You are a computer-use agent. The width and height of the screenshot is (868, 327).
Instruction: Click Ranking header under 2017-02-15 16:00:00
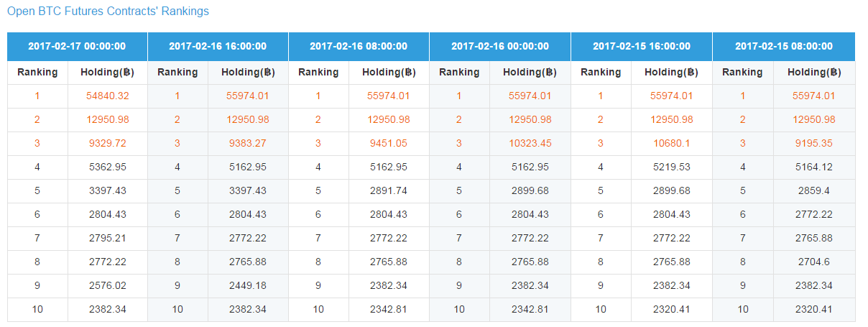601,73
